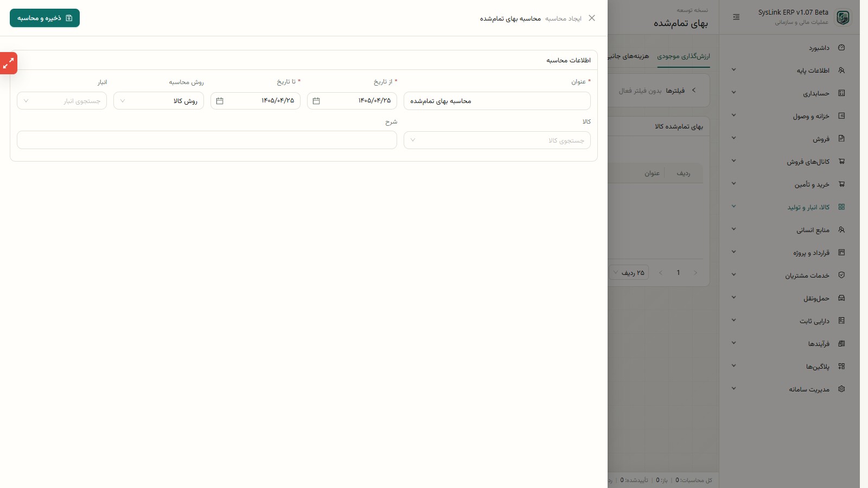
Task: Open calendar icon in از تاریخ field
Action: [x=316, y=101]
